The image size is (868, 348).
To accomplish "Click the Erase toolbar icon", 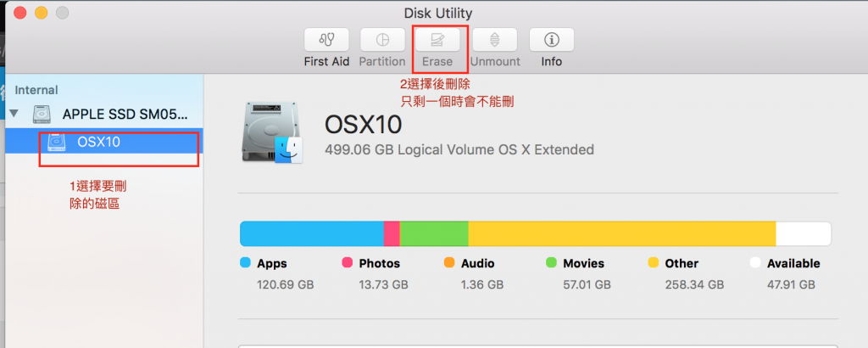I will pyautogui.click(x=437, y=40).
